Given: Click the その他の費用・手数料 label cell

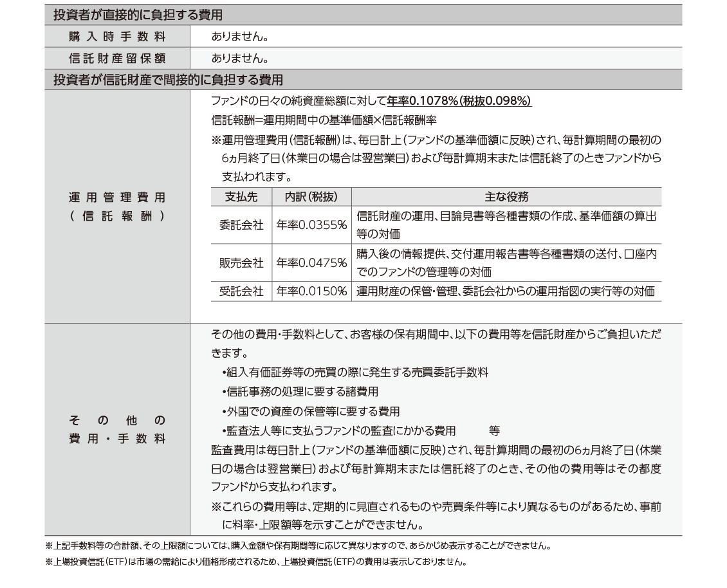Looking at the screenshot, I should (x=117, y=430).
